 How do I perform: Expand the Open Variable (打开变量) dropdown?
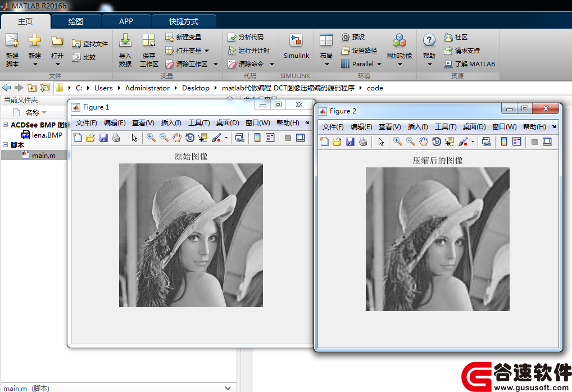[x=207, y=51]
